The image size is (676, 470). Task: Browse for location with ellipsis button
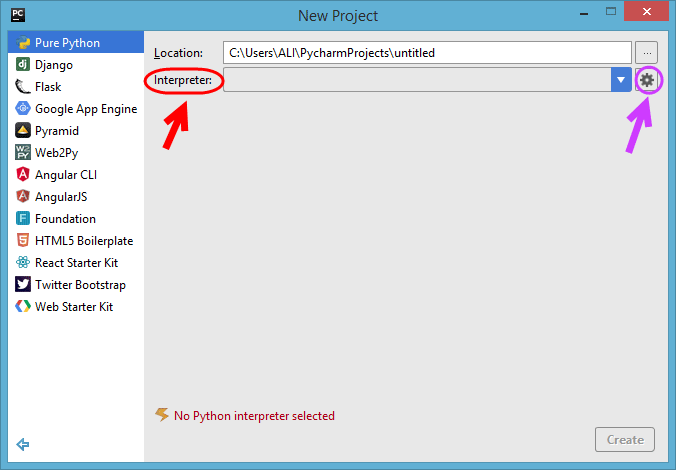click(x=647, y=53)
